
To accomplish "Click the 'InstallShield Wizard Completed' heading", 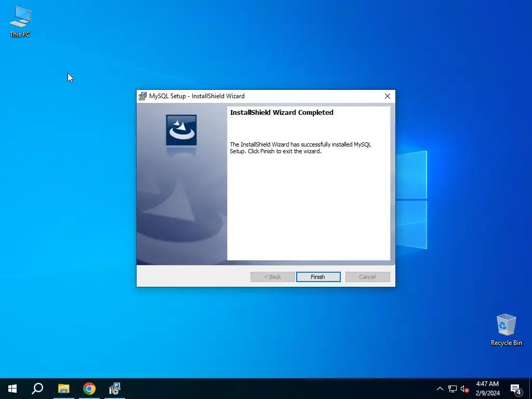I will click(282, 113).
